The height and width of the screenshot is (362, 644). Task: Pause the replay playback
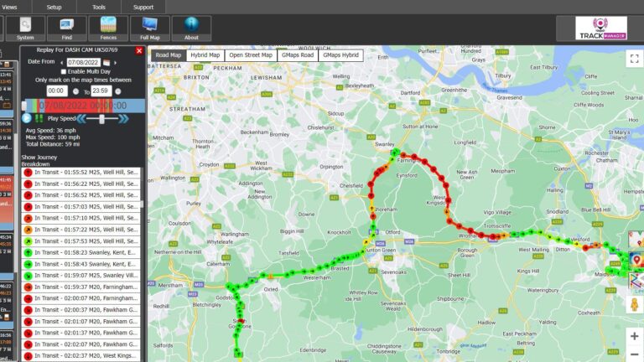pyautogui.click(x=39, y=119)
